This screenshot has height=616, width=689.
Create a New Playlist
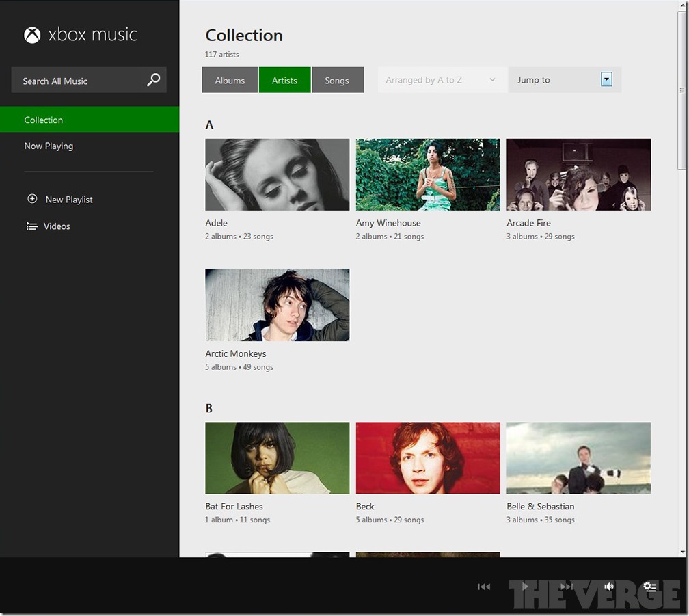click(x=69, y=200)
